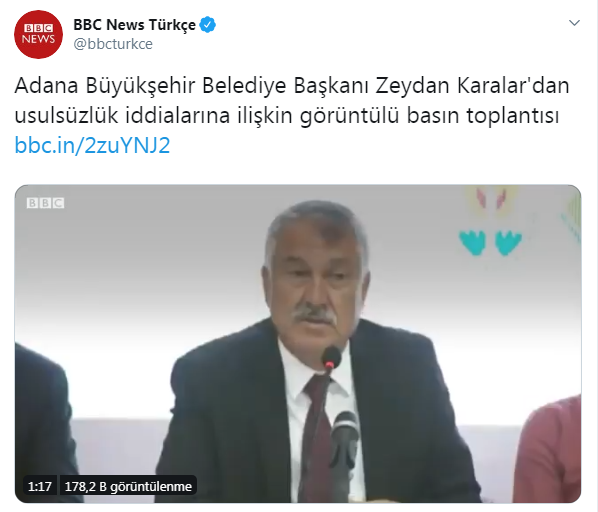Open the tweet options chevron menu
598x512 pixels.
pos(574,23)
